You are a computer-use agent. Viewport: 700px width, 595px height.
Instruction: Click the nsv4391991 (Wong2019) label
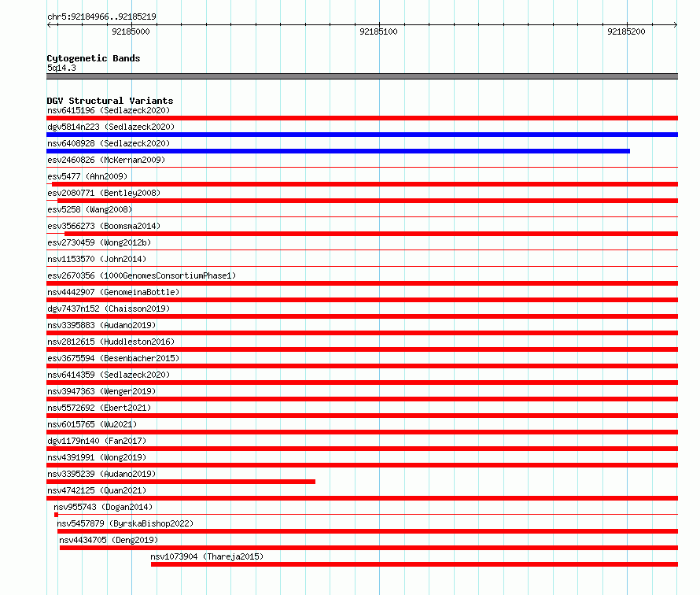[x=97, y=457]
